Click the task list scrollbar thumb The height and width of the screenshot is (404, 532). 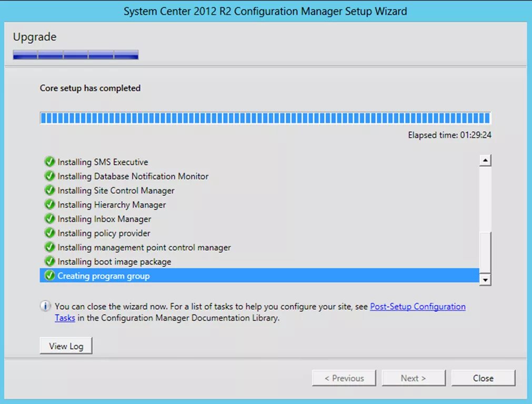tap(485, 253)
